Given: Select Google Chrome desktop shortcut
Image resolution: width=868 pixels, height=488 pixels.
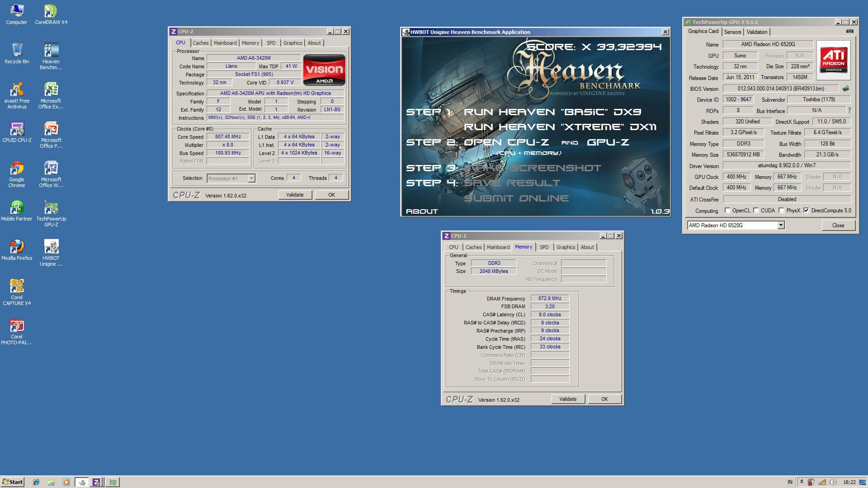Looking at the screenshot, I should click(17, 174).
